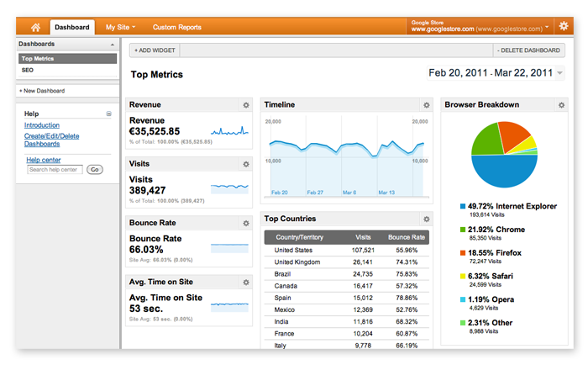Open the Introduction help link

[42, 125]
